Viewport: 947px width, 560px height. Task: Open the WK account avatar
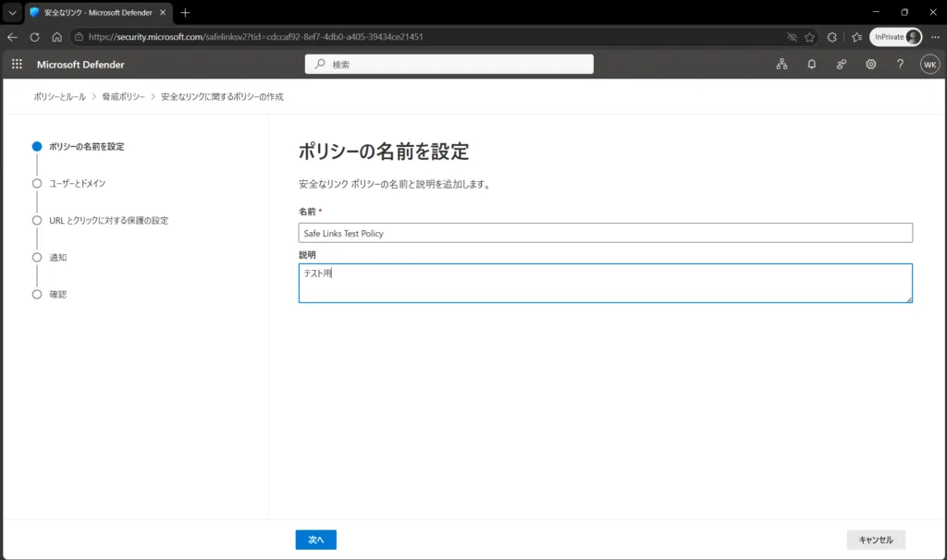point(929,65)
